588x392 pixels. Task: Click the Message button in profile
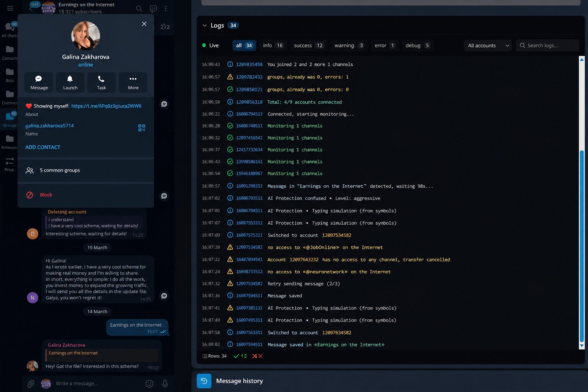pos(39,82)
